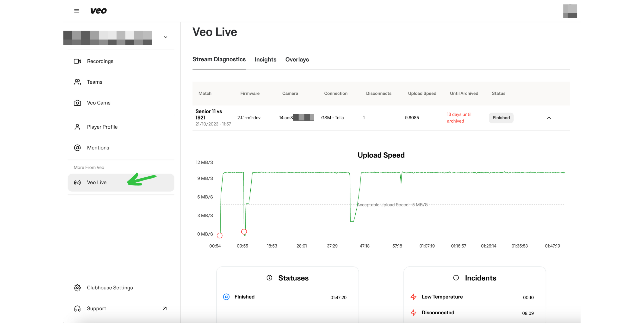Click the firmware value 2.1.1-rc1-dev

pyautogui.click(x=249, y=118)
